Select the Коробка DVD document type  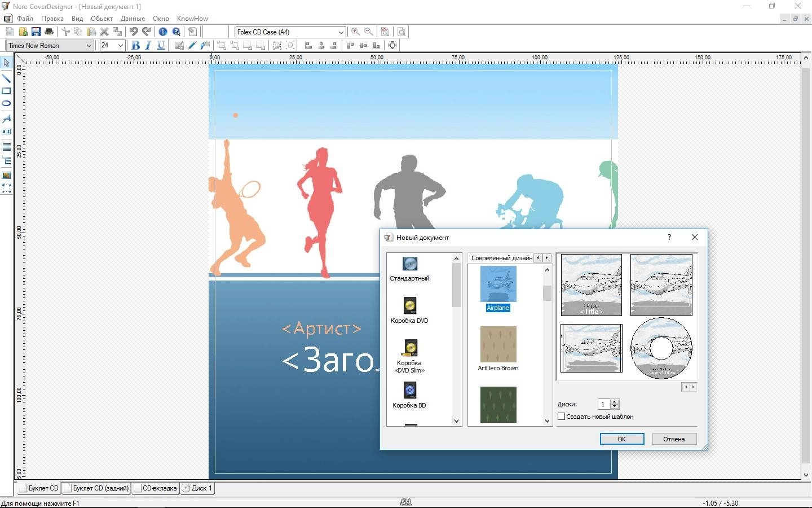(x=410, y=311)
